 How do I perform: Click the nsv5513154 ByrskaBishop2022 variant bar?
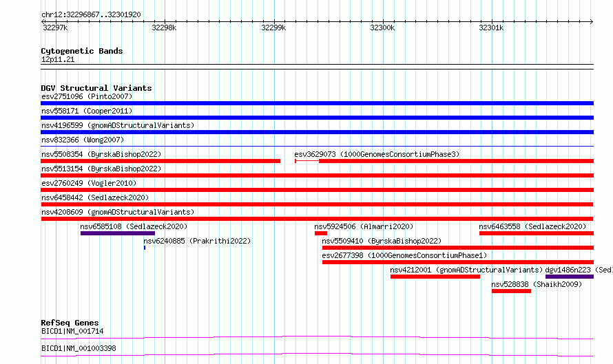[317, 175]
